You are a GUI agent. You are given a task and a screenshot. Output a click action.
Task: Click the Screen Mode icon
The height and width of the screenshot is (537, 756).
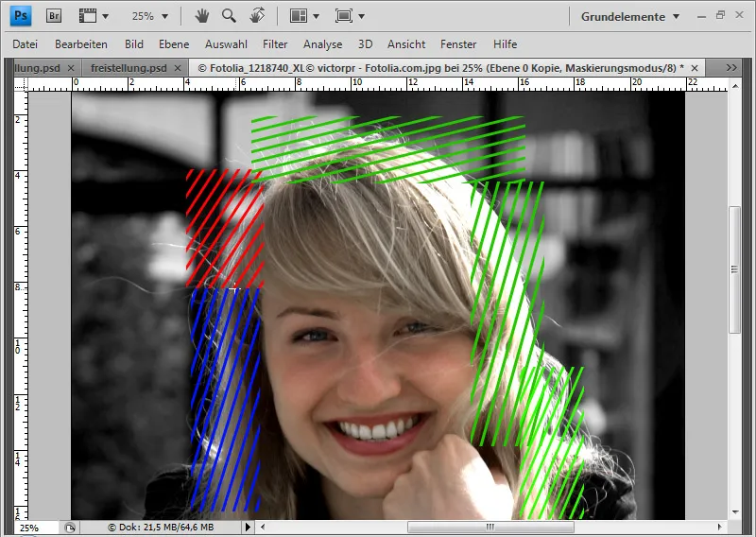(344, 16)
